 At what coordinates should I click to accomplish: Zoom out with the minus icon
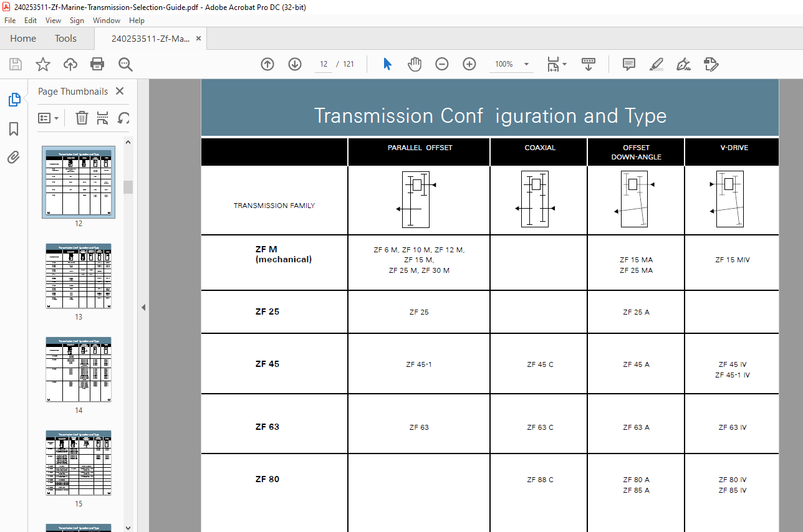pos(442,64)
